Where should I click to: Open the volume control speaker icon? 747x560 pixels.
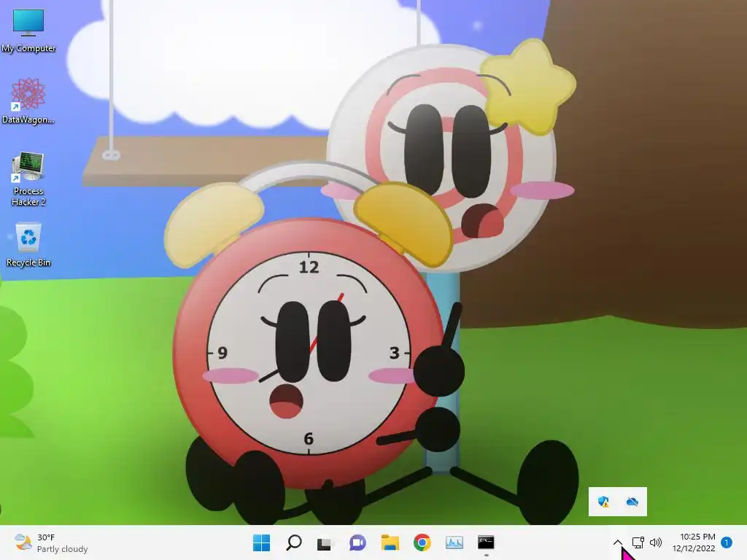(x=656, y=542)
